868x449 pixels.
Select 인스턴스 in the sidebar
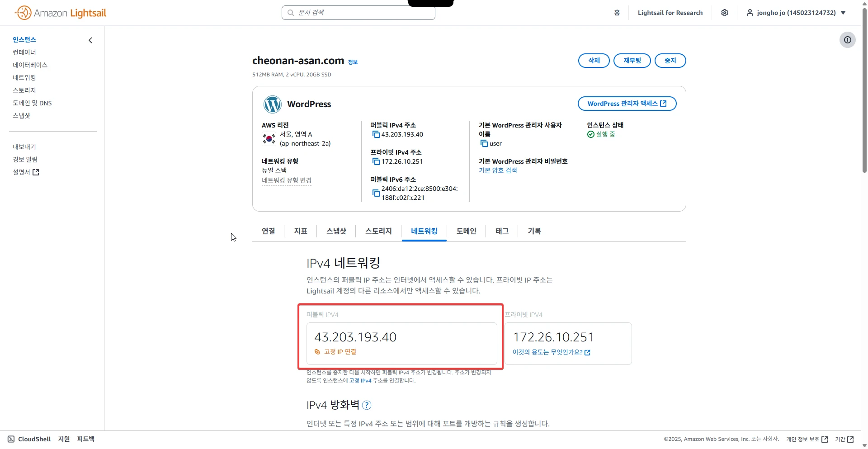(24, 40)
